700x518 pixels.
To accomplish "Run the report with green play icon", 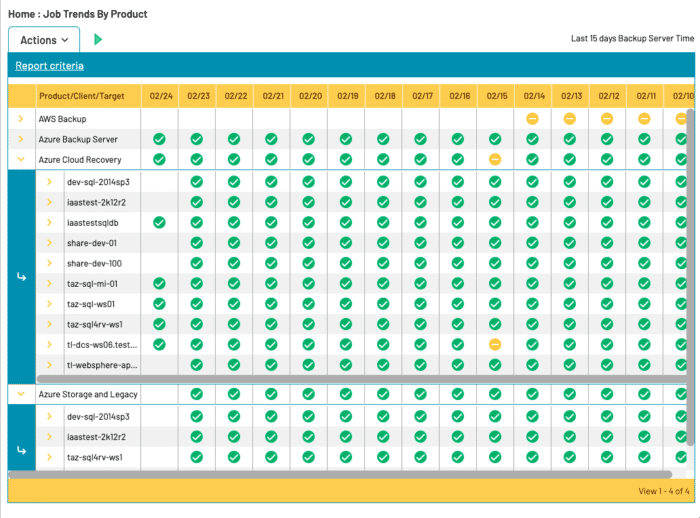I will pos(98,40).
